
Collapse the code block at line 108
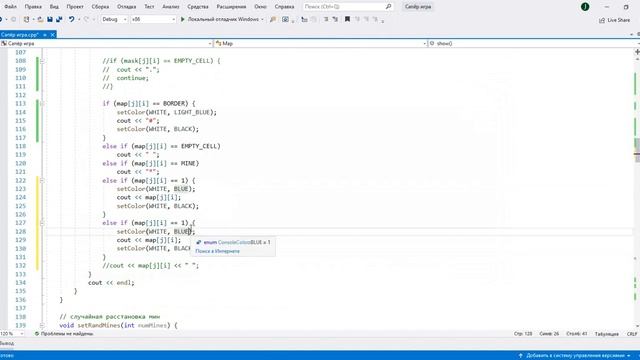42,61
